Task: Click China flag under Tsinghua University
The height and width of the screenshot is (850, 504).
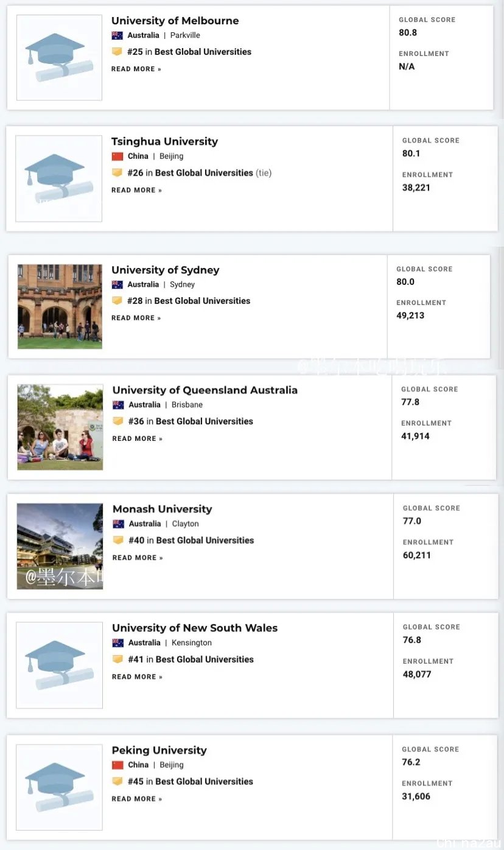Action: pyautogui.click(x=117, y=156)
